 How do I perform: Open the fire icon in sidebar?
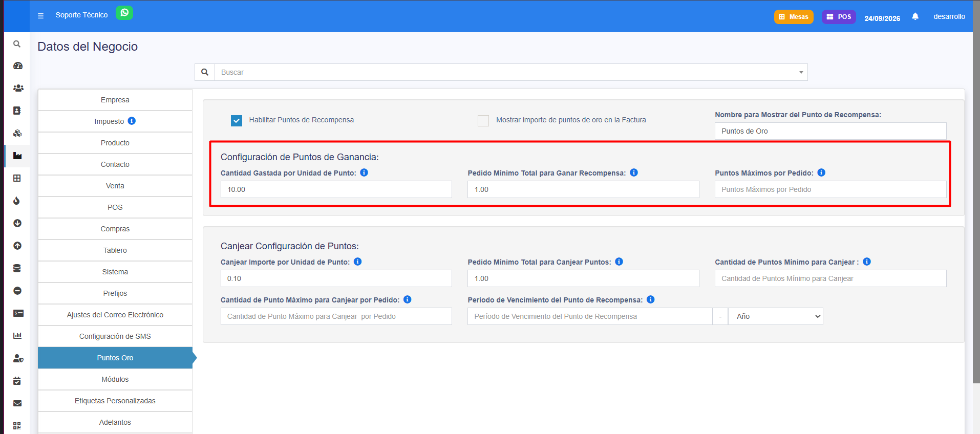pos(17,201)
